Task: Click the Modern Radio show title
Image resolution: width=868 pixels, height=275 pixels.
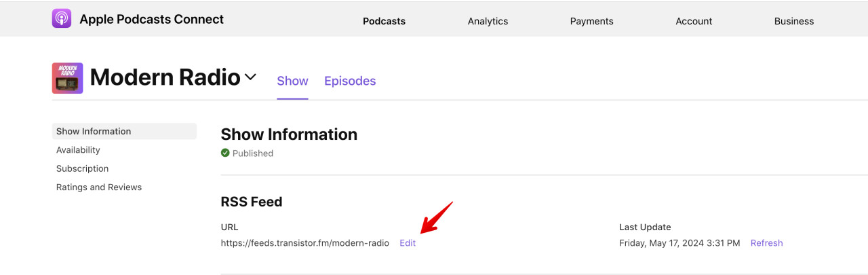Action: pos(165,77)
